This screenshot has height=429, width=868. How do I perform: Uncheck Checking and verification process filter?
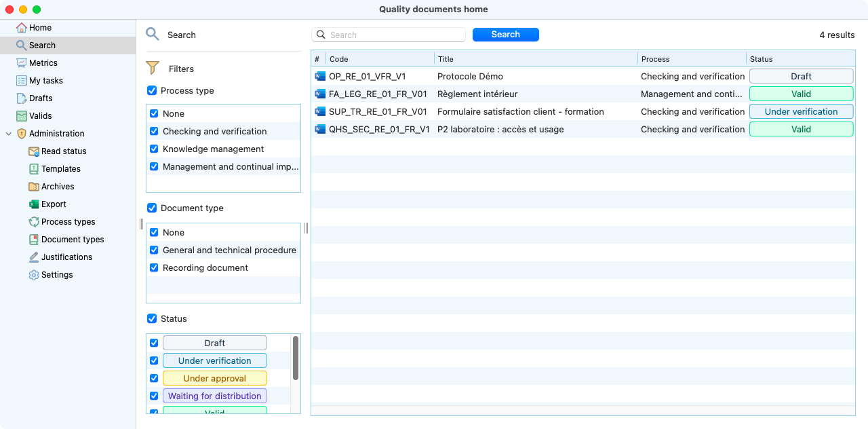[154, 131]
